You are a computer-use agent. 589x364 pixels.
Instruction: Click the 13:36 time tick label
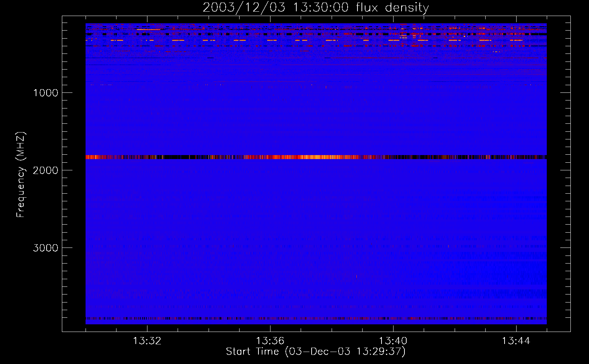tap(270, 341)
